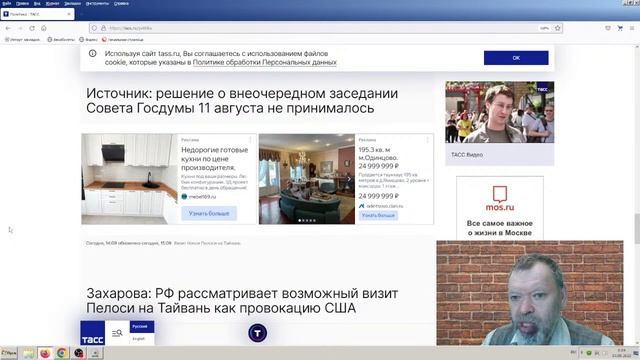The height and width of the screenshot is (360, 640).
Task: Go back with the browser back arrow
Action: (x=8, y=28)
